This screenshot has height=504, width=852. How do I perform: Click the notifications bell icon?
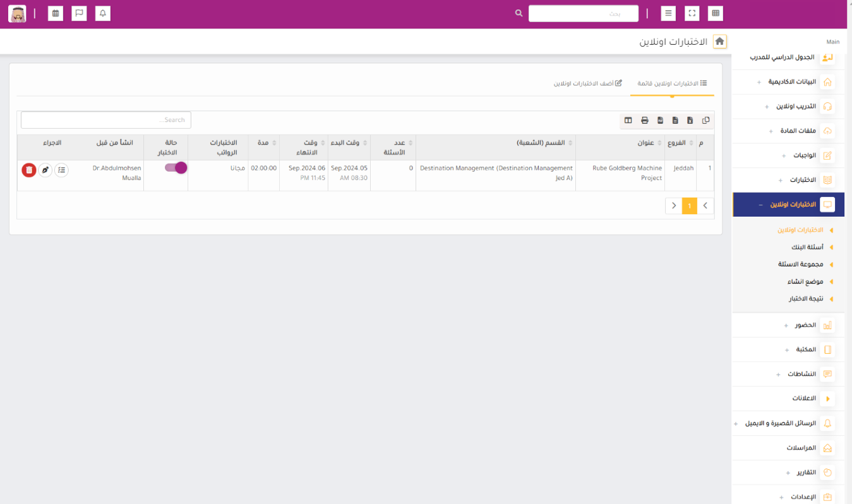click(103, 13)
